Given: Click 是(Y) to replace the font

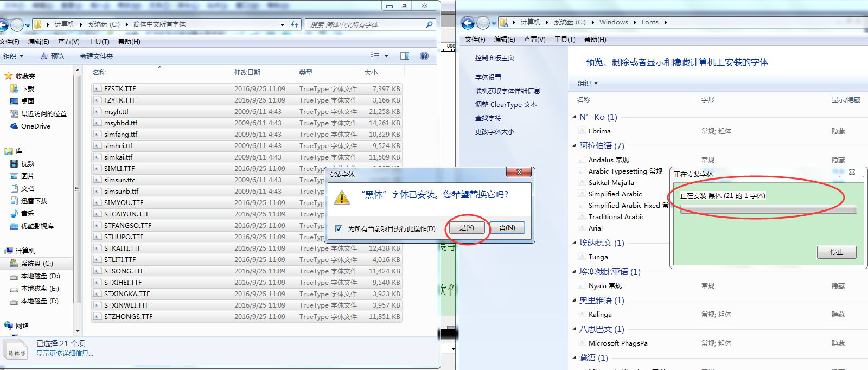Looking at the screenshot, I should 467,228.
